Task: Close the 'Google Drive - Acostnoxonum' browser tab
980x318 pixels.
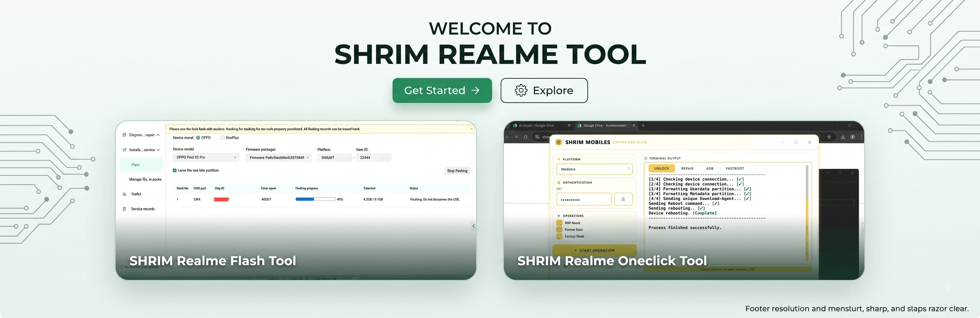Action: coord(633,125)
